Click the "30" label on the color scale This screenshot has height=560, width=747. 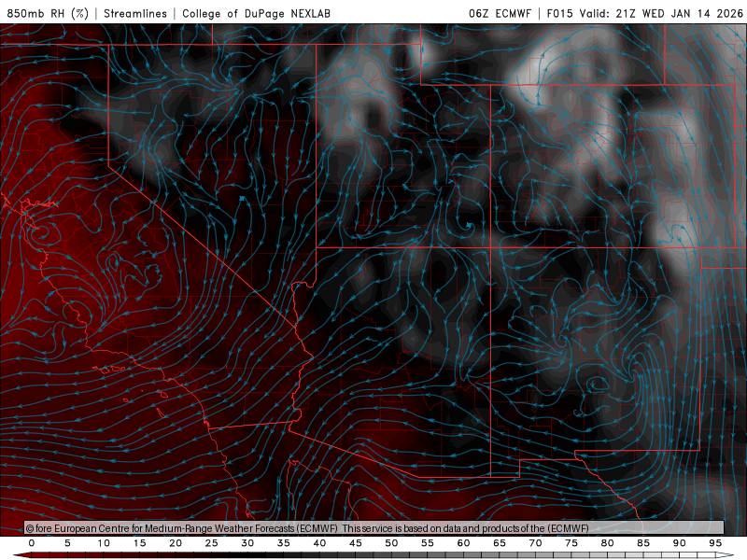247,543
